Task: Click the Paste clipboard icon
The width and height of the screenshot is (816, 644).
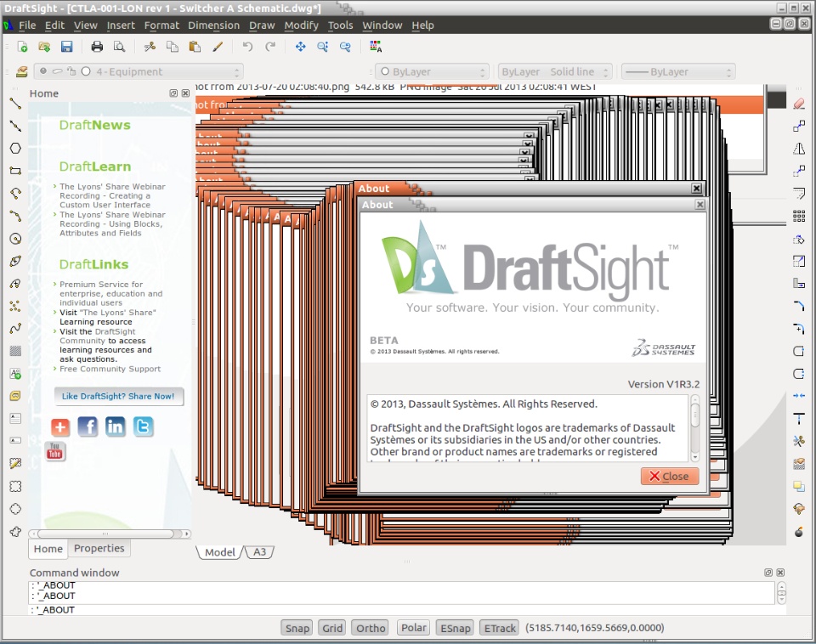Action: [x=195, y=47]
